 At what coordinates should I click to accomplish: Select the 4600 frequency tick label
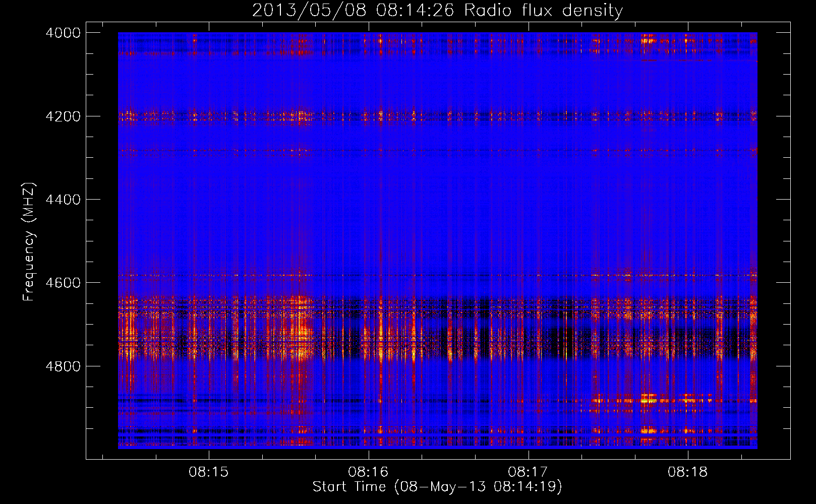point(63,283)
